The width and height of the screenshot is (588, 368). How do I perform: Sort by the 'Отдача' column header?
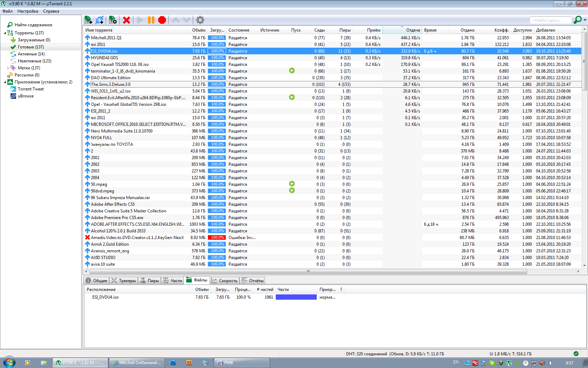click(x=402, y=30)
